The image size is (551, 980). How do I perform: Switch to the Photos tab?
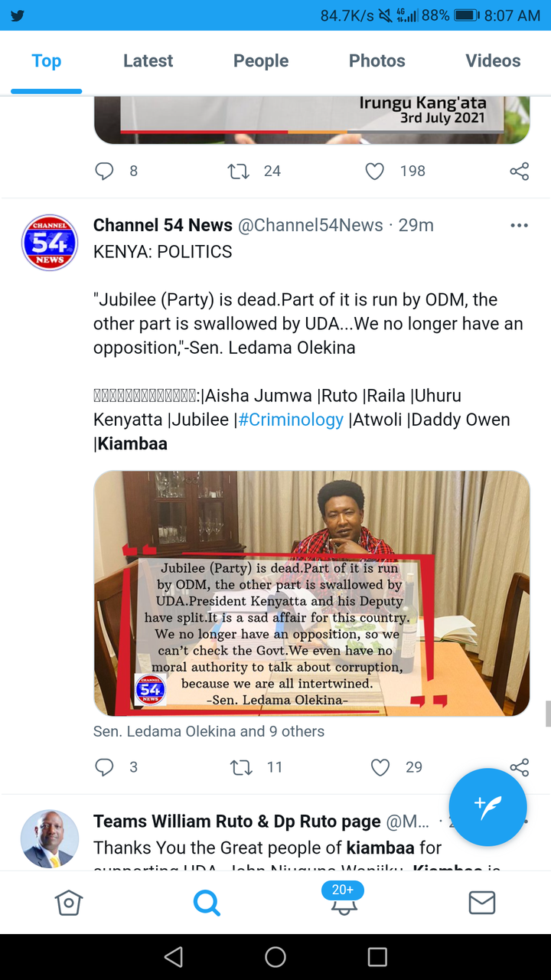click(377, 61)
